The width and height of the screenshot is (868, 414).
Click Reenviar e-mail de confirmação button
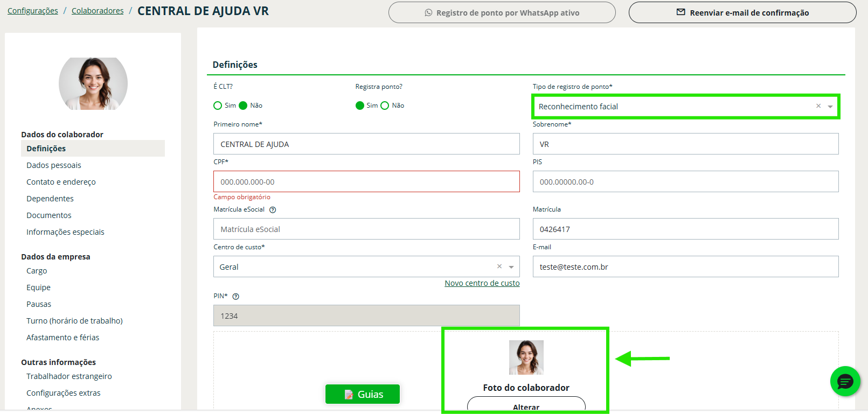(742, 12)
